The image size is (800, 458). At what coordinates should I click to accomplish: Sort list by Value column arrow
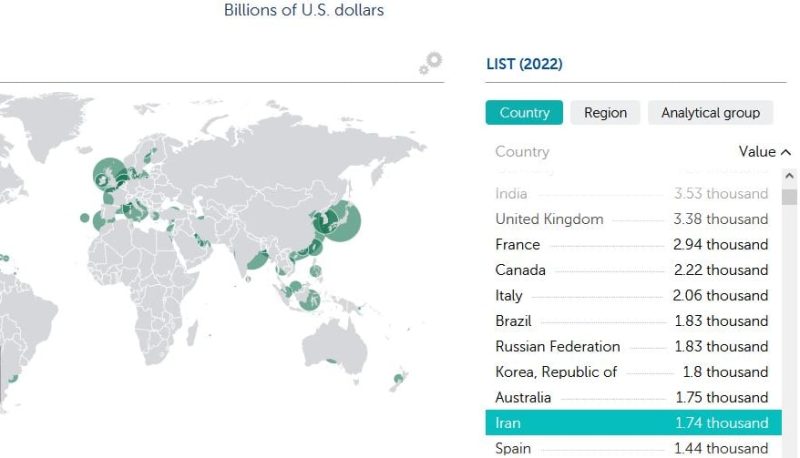[786, 152]
